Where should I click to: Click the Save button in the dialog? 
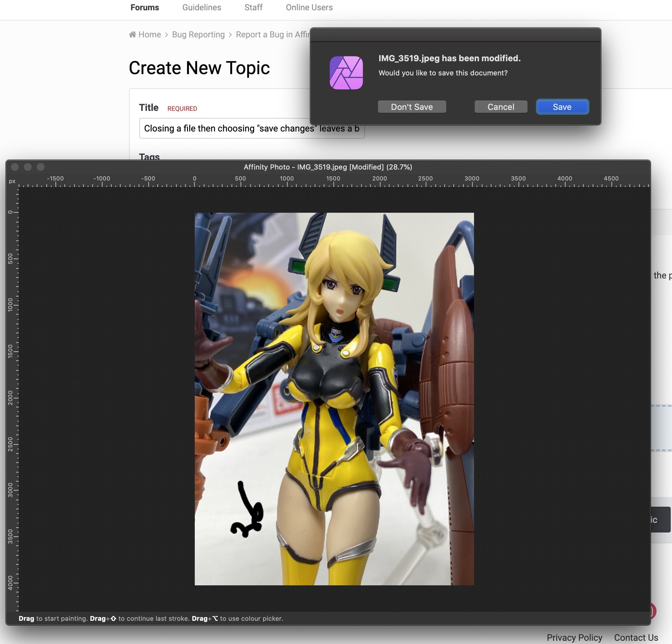(562, 107)
